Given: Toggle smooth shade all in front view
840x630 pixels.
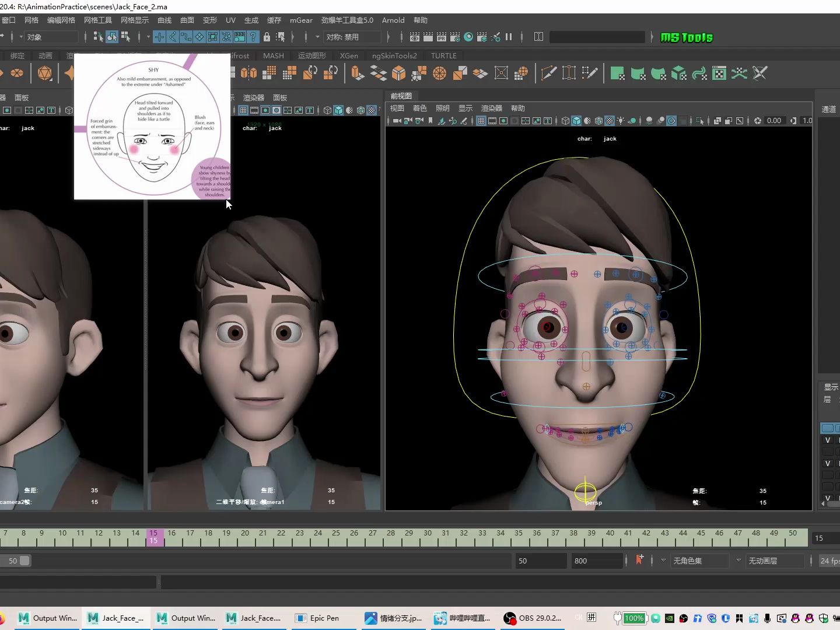Looking at the screenshot, I should coord(576,121).
